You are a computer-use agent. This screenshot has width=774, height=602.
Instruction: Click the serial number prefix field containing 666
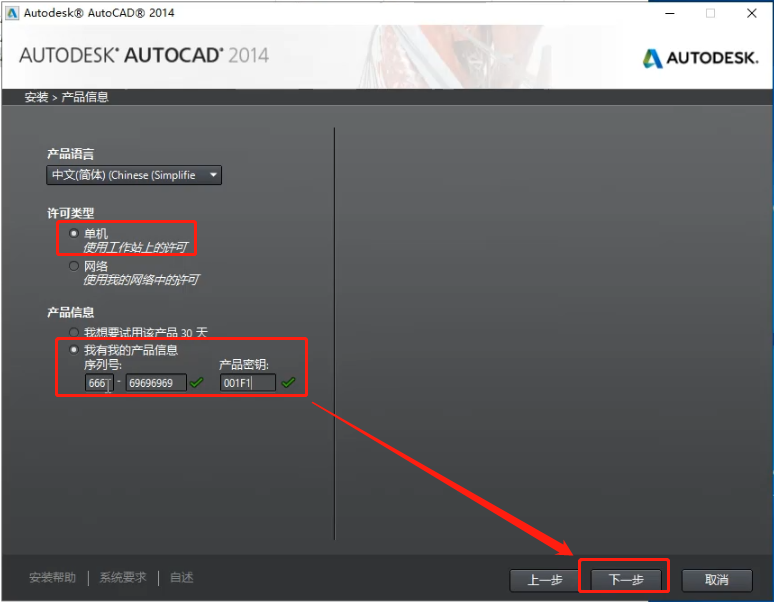99,383
